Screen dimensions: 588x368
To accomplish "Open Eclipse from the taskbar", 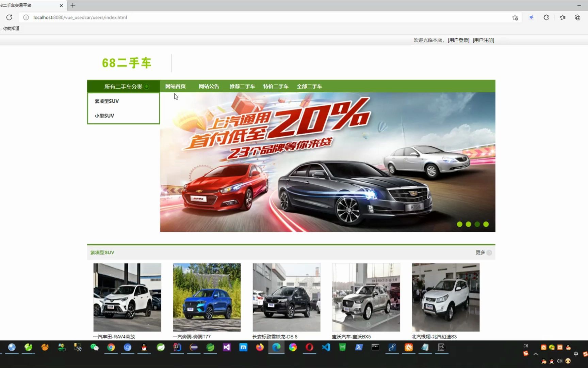I will pos(194,347).
